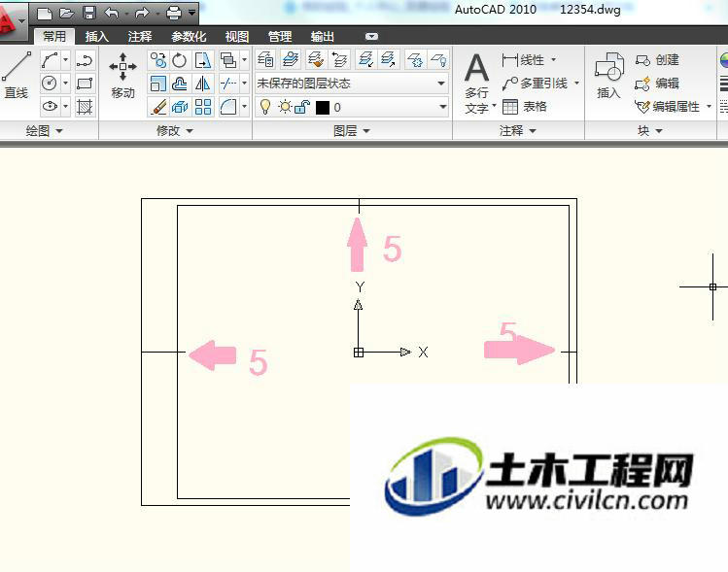This screenshot has width=728, height=572.
Task: Pick the Explode tool
Action: click(180, 107)
